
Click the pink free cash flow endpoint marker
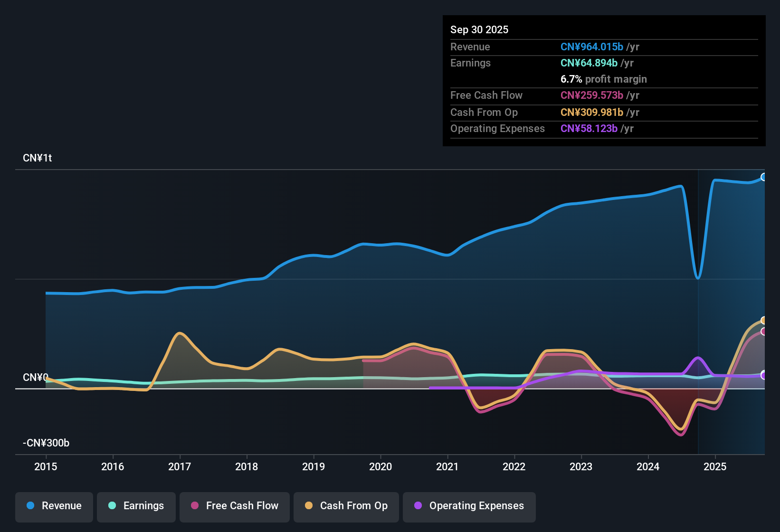[x=764, y=332]
